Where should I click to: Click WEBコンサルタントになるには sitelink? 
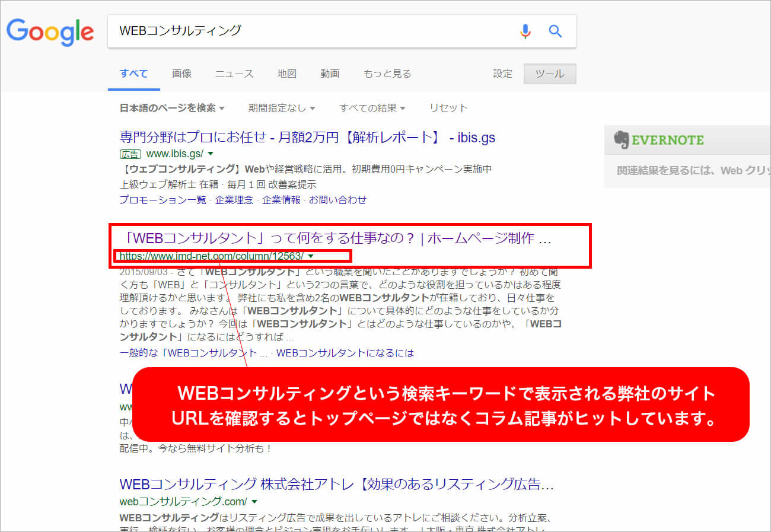tap(345, 353)
